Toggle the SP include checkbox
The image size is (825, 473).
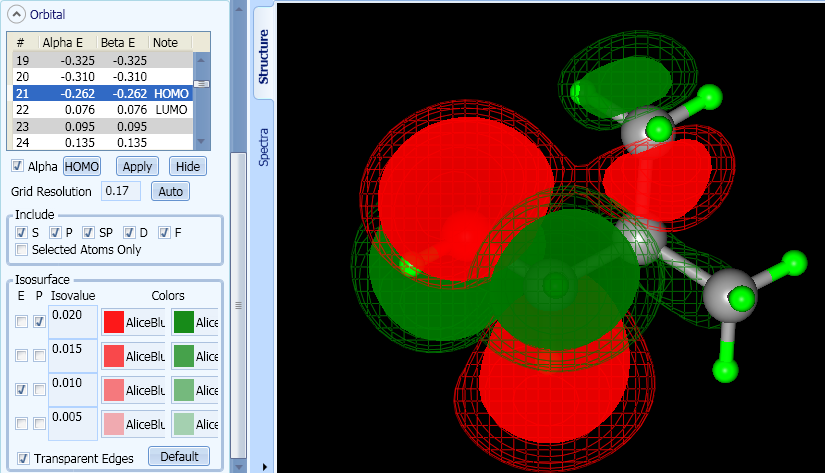[88, 233]
